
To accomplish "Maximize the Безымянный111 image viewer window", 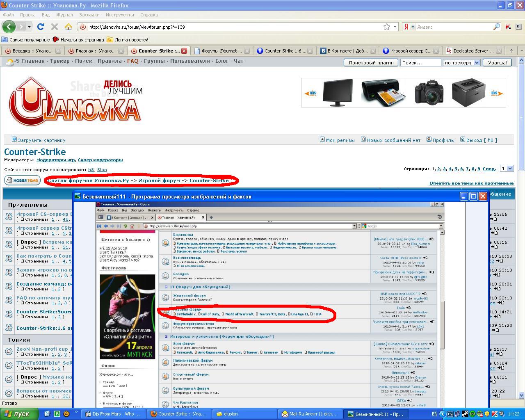I will (x=473, y=196).
